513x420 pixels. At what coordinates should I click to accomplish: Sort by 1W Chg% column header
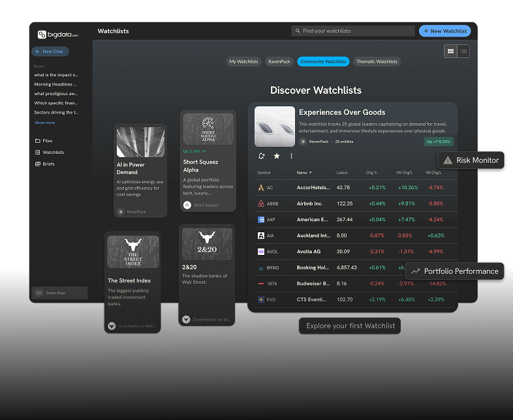point(404,173)
